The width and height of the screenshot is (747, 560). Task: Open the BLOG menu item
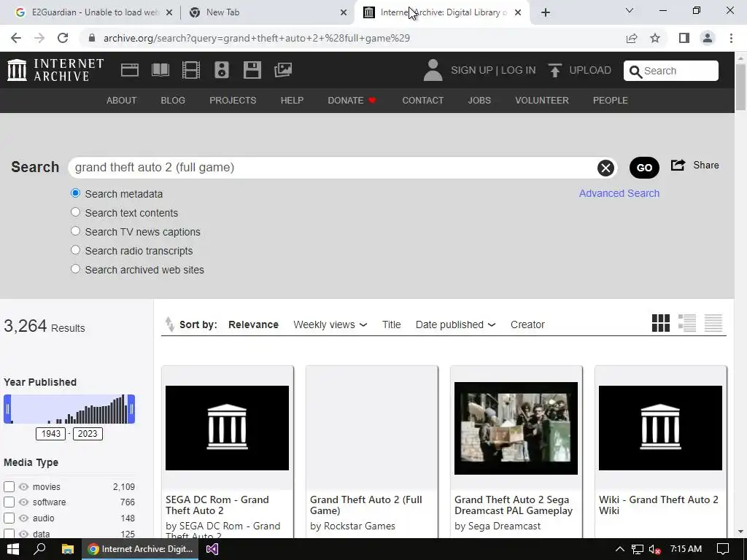(173, 101)
